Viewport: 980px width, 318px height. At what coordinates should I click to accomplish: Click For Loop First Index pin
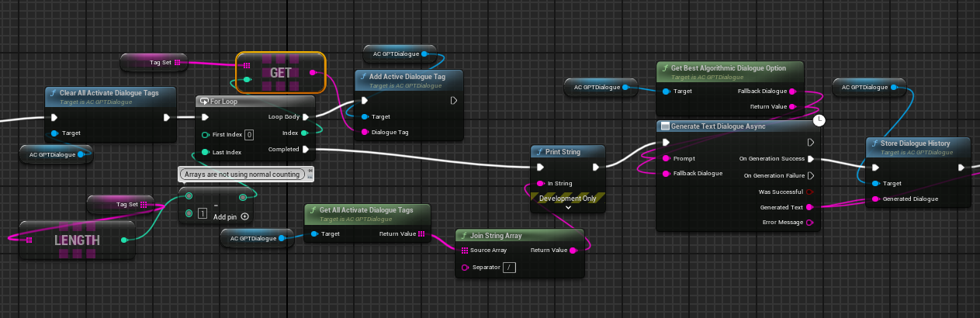(205, 134)
